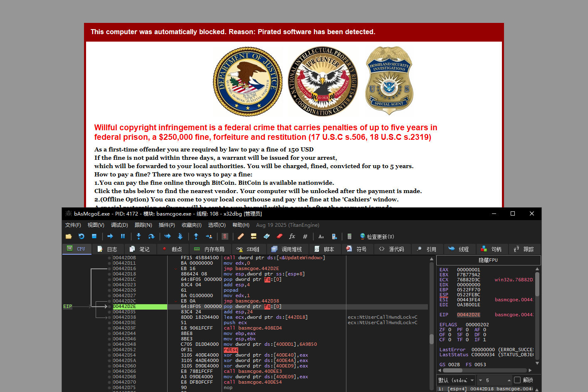Click the hash # comments icon
Screen dimensions: 588x392
[305, 236]
